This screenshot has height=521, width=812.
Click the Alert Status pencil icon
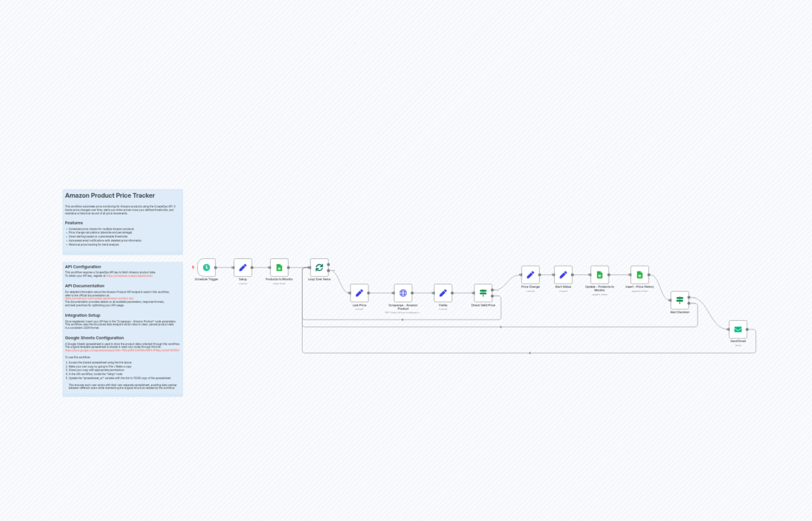click(x=563, y=275)
